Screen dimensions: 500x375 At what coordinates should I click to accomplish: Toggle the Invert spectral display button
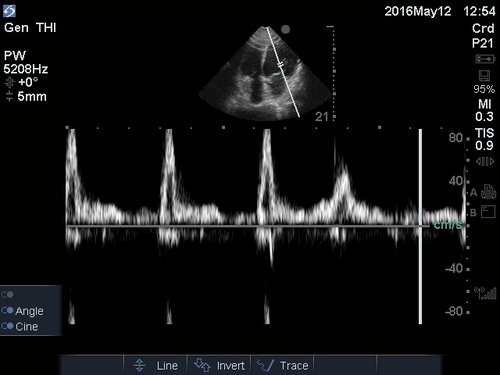[219, 365]
